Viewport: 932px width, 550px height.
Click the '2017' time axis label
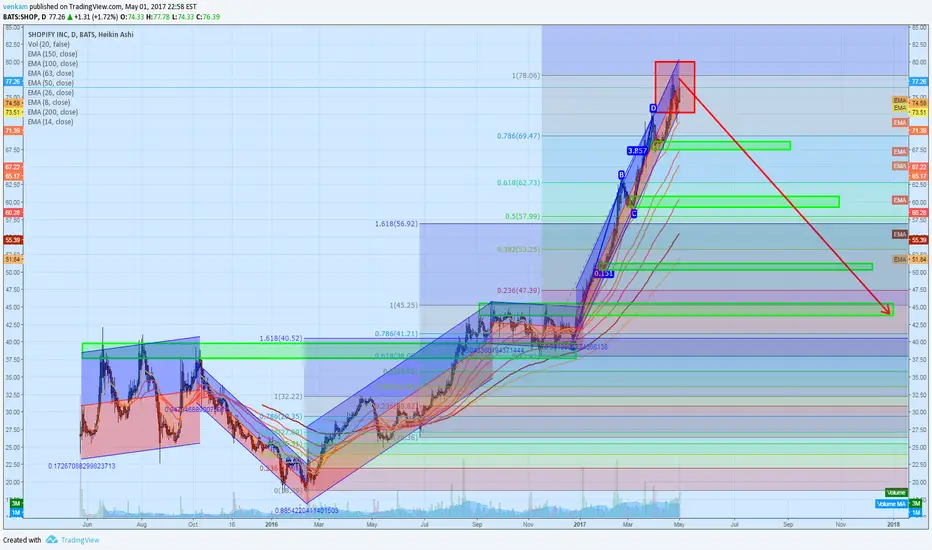tap(580, 524)
